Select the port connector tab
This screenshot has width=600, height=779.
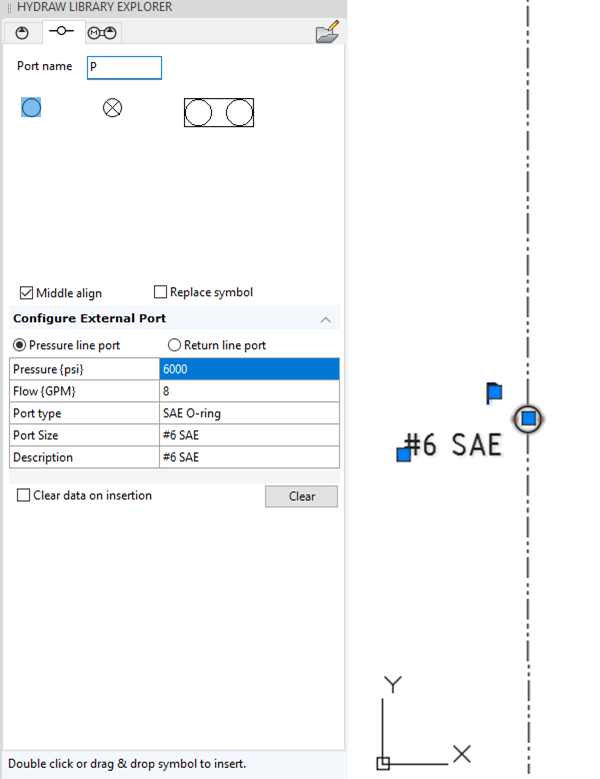[62, 31]
